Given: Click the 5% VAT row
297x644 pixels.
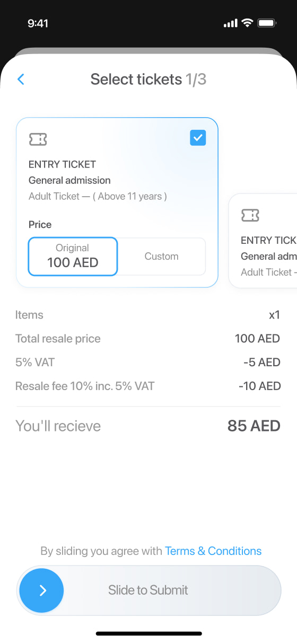Looking at the screenshot, I should (x=148, y=363).
